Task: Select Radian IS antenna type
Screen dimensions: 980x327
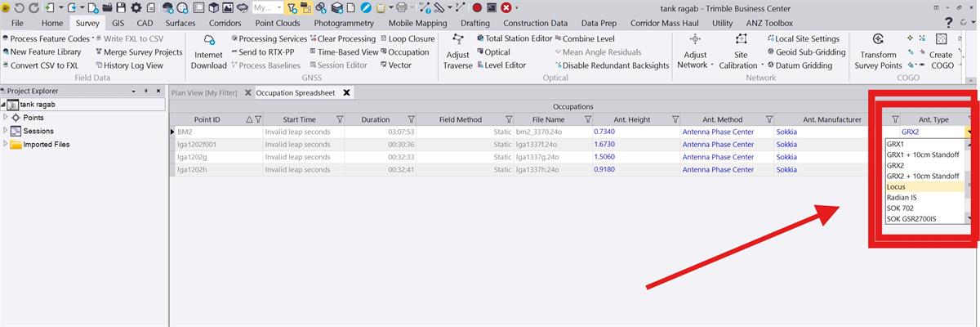Action: coord(924,198)
